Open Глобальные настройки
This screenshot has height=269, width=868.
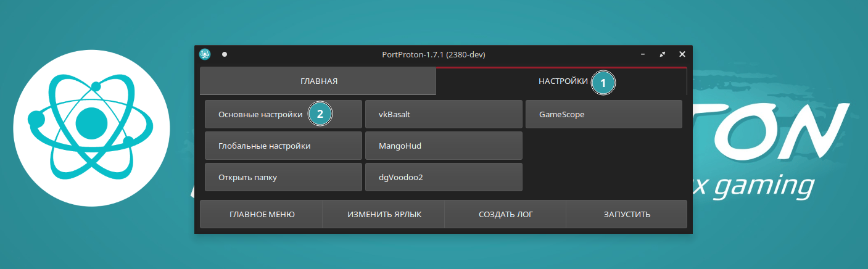[283, 146]
